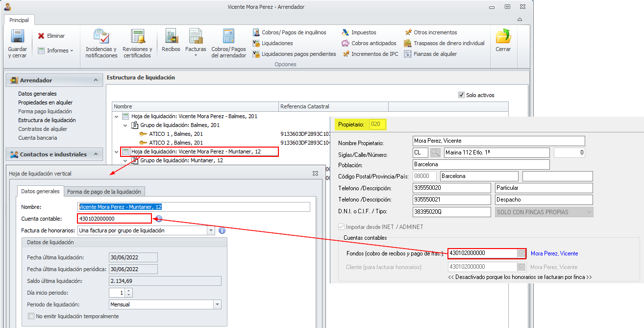Select Hoja de liquidación Muntaner, 12
This screenshot has width=644, height=328.
coord(199,152)
